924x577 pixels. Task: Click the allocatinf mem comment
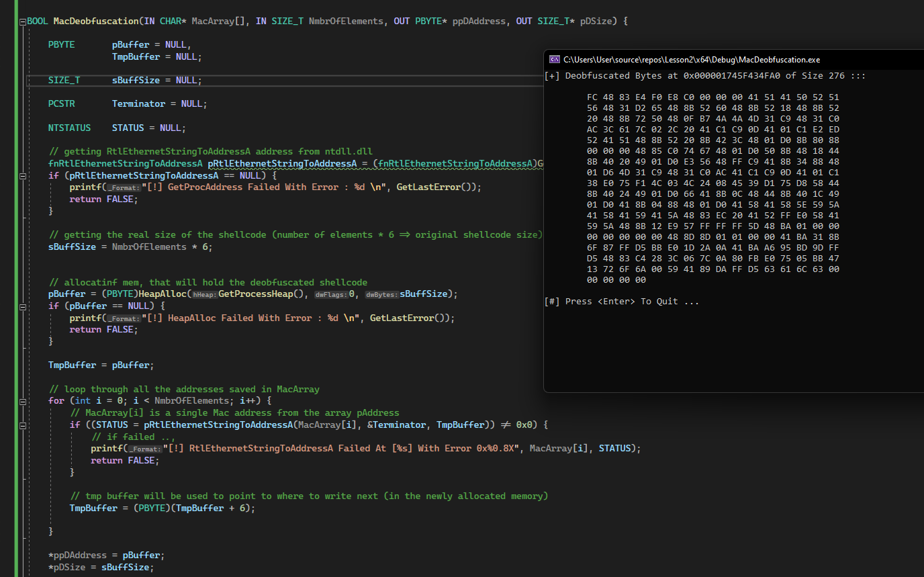coord(207,282)
